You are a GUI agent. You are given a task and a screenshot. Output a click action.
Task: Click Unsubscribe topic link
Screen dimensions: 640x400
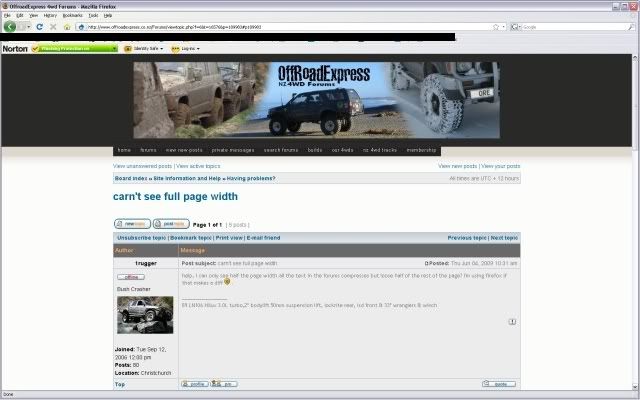[142, 238]
